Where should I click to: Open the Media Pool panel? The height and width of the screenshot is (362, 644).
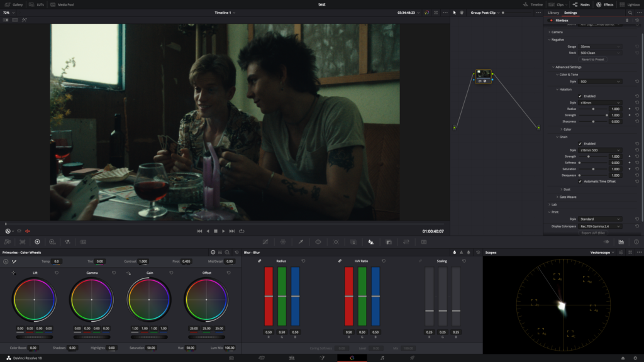(62, 4)
